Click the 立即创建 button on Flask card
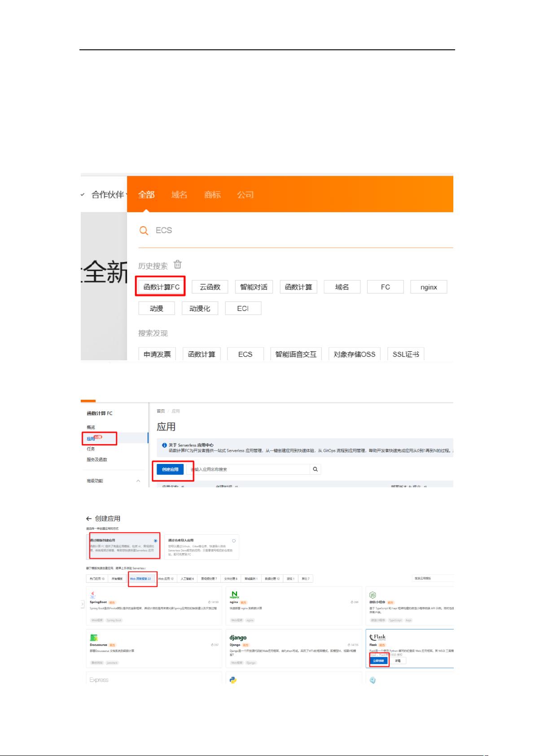Screen dimensions: 535x756 coord(378,661)
